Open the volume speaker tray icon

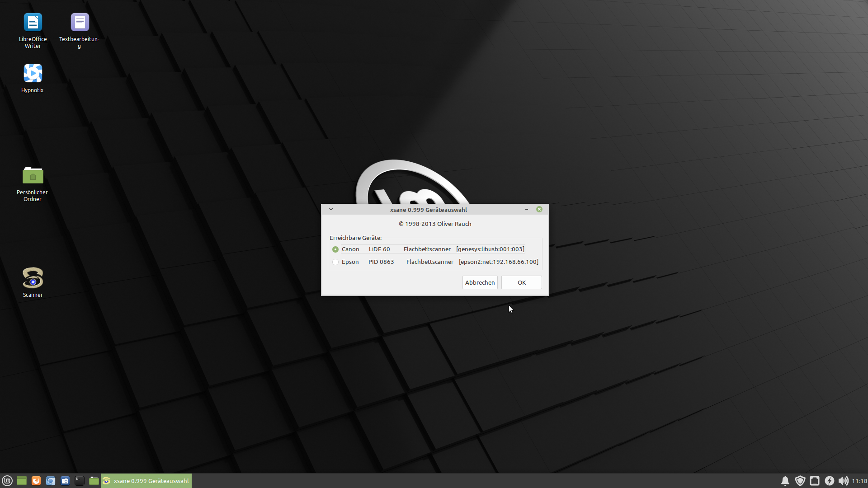(x=843, y=481)
